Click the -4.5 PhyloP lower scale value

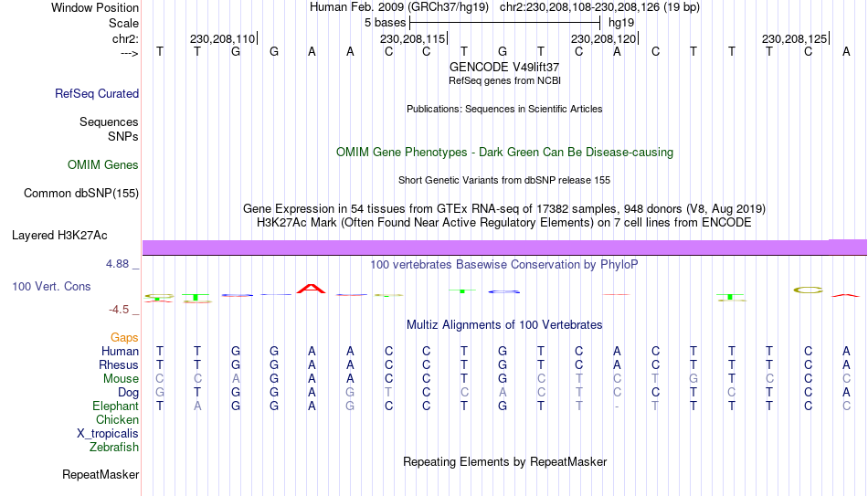pyautogui.click(x=119, y=310)
